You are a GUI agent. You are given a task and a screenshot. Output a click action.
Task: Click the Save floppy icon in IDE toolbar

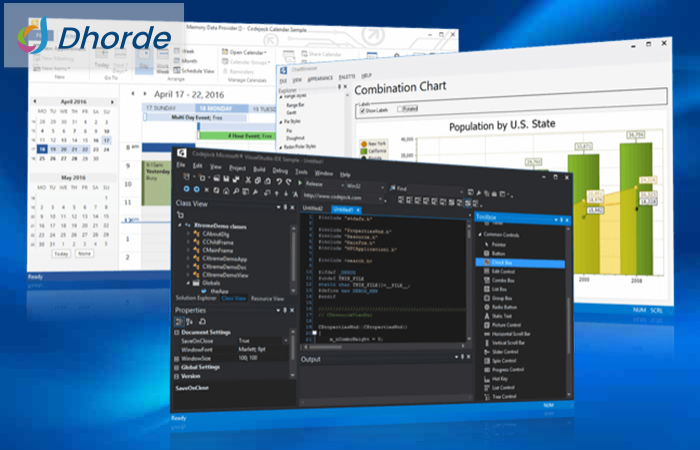(226, 179)
